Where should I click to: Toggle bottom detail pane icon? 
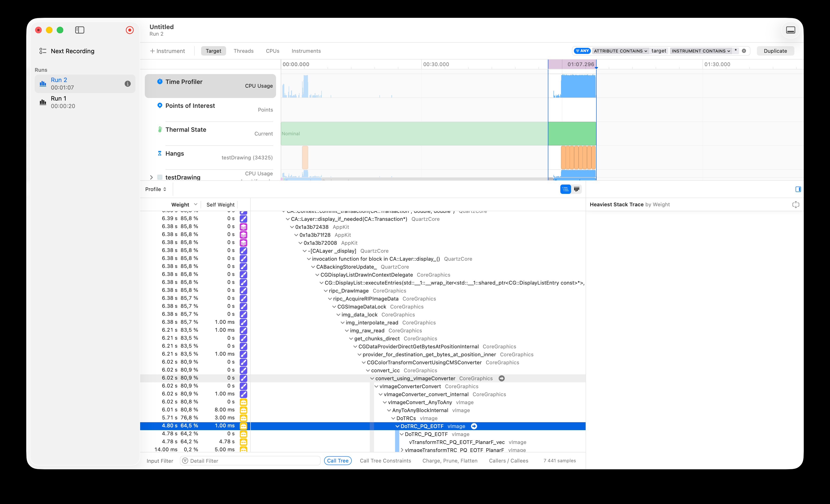pos(791,30)
